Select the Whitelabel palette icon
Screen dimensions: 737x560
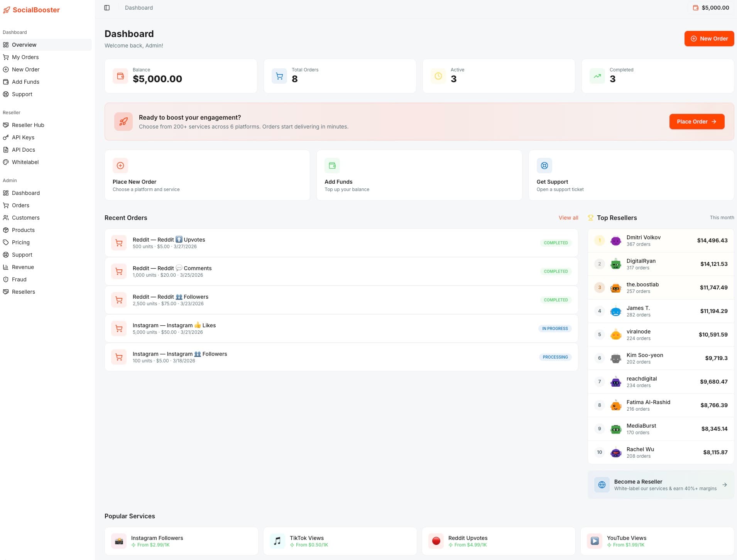coord(6,162)
